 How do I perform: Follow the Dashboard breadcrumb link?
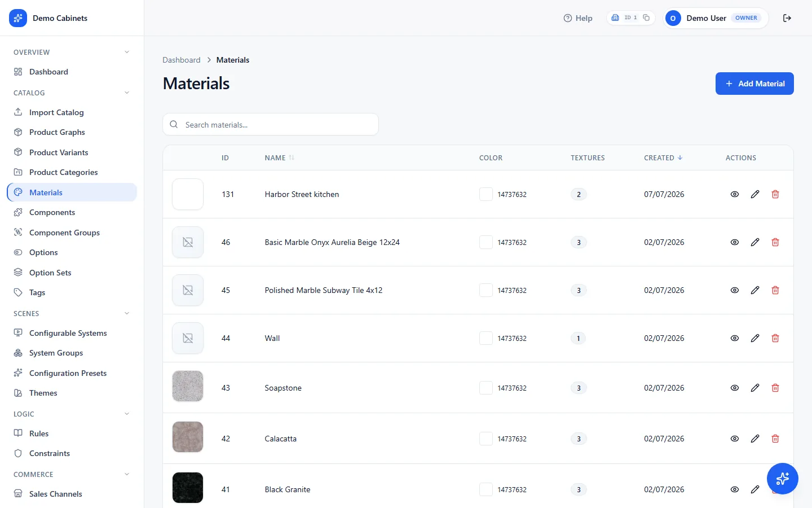pos(181,60)
